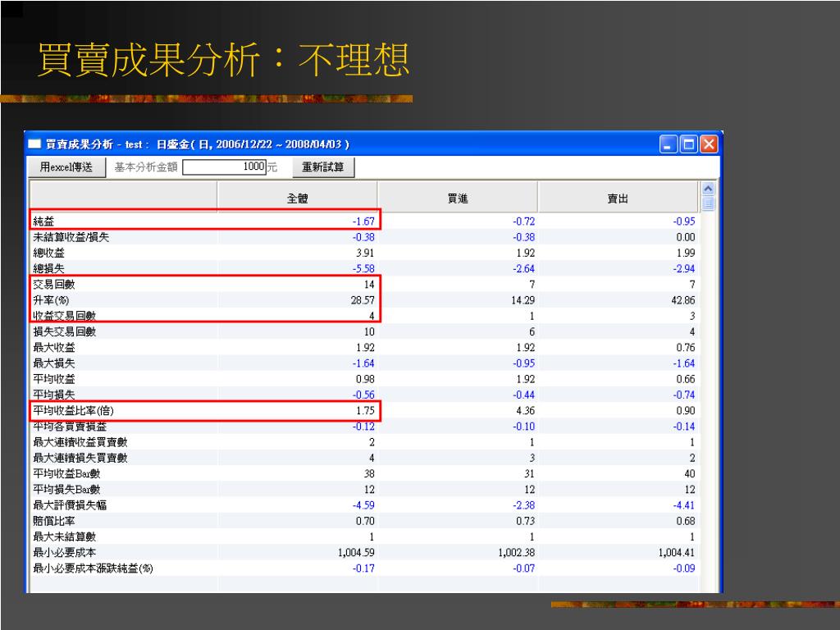Click the 最小必要成本 buy value 1,002.38
Image resolution: width=840 pixels, height=630 pixels.
coord(516,552)
